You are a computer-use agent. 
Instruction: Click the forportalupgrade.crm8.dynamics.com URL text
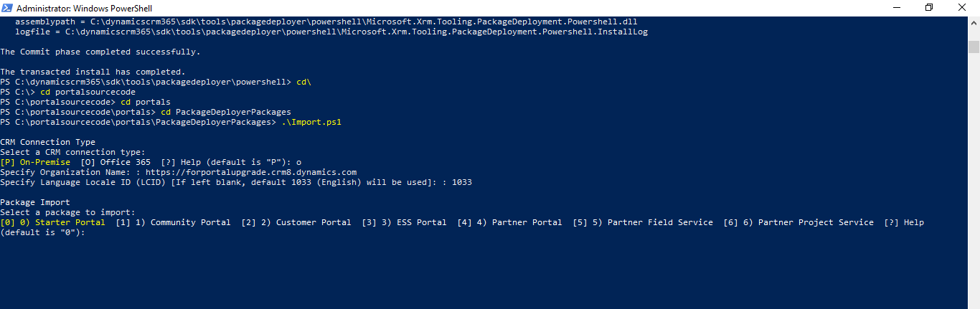tap(251, 172)
